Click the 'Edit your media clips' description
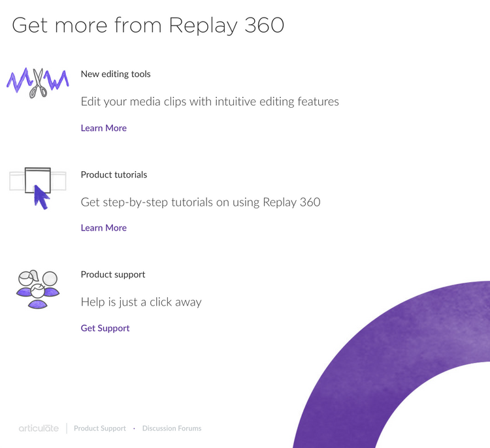 (x=210, y=101)
